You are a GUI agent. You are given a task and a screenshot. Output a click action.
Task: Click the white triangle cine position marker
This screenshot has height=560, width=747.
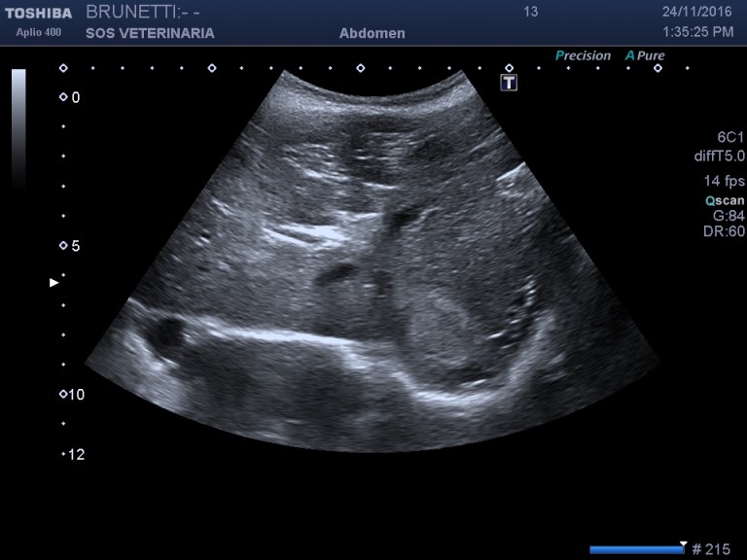click(684, 544)
